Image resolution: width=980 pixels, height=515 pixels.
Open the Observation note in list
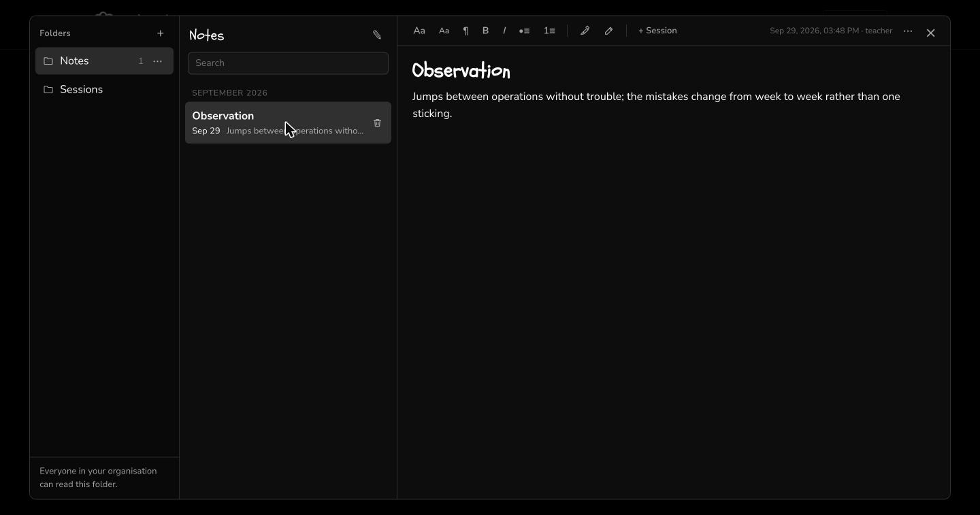[288, 122]
